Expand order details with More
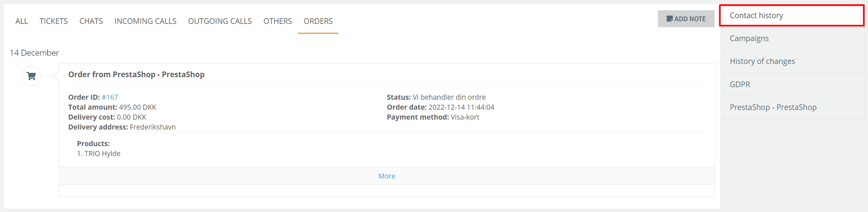868x212 pixels. 387,176
